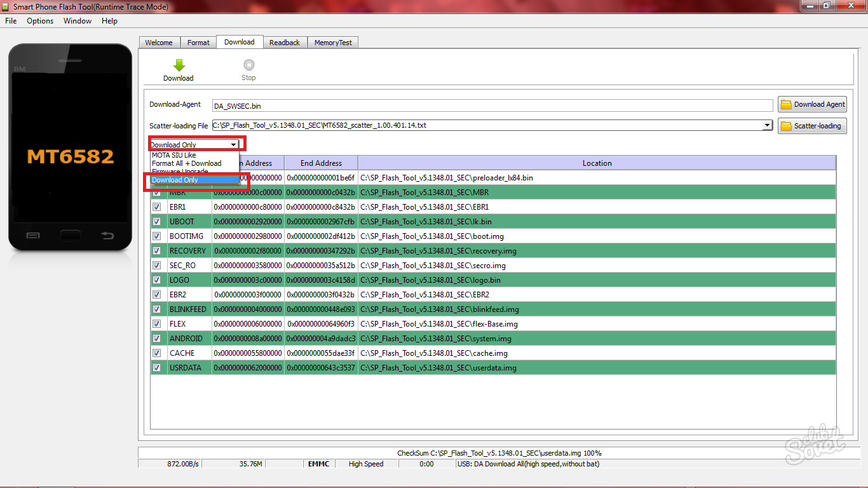Click the Location column header
The image size is (868, 488).
point(597,163)
